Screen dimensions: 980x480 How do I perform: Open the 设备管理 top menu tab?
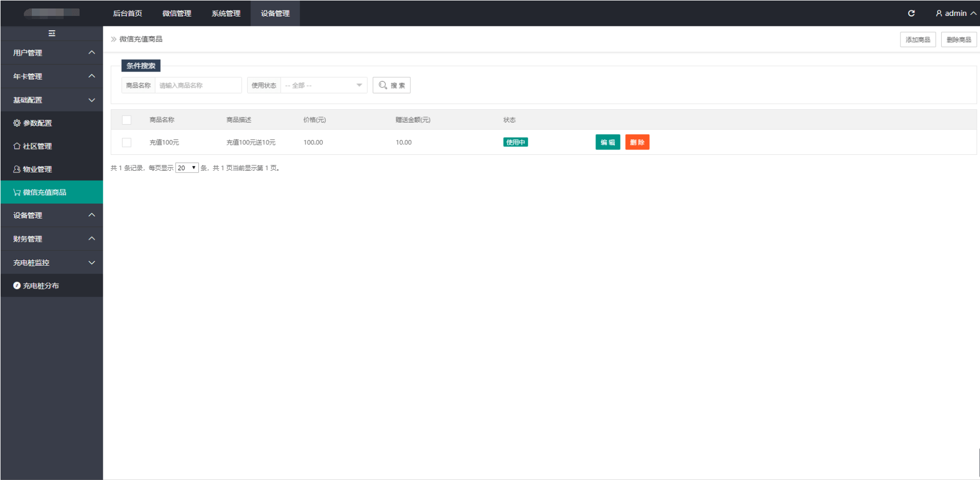[x=275, y=13]
